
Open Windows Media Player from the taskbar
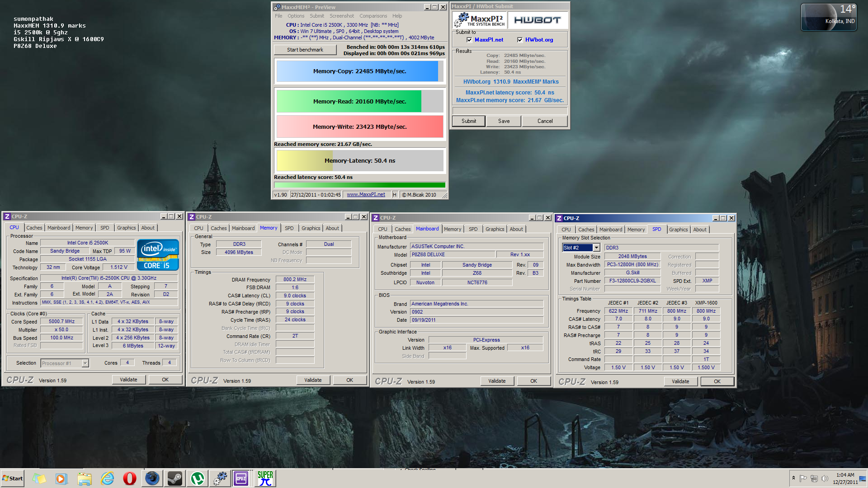(x=61, y=479)
